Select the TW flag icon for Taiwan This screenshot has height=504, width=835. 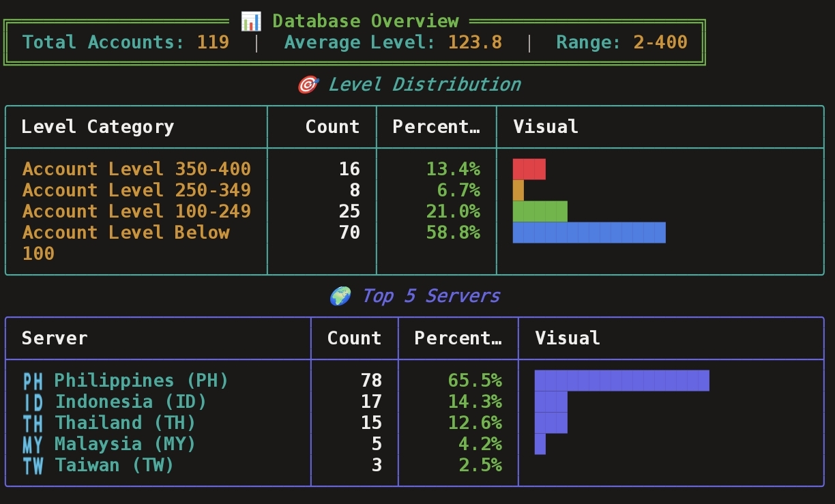(x=33, y=465)
